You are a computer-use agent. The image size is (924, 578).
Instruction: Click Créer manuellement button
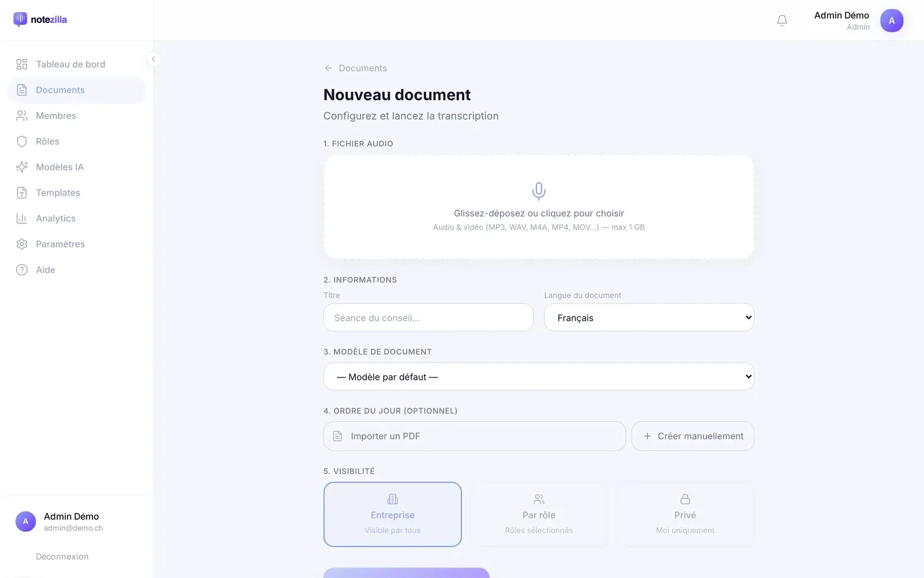point(693,436)
